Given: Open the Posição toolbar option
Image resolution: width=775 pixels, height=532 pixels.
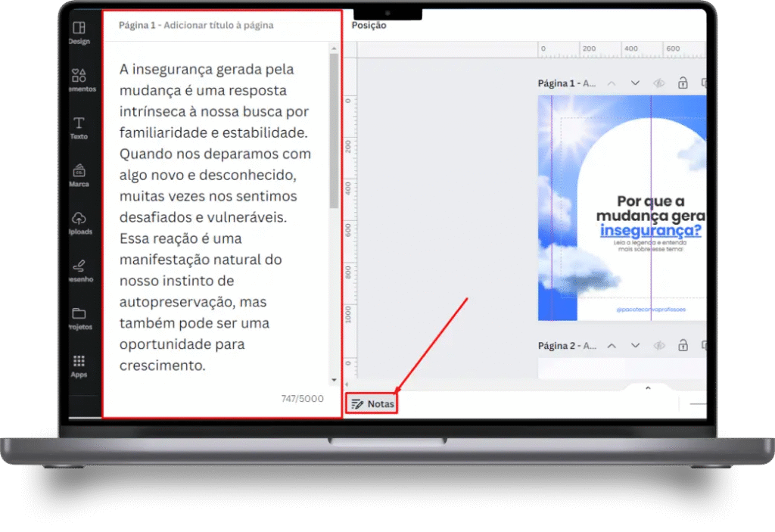Looking at the screenshot, I should (x=369, y=26).
